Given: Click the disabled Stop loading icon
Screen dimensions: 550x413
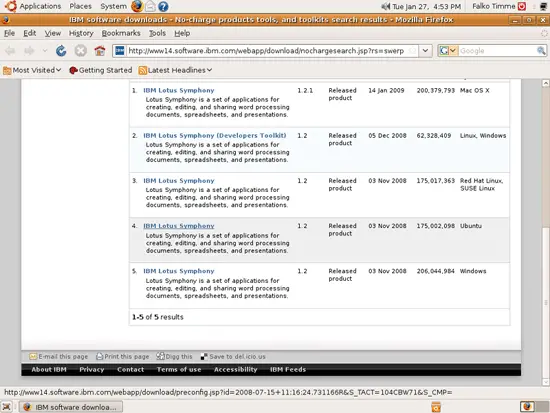Looking at the screenshot, I should [80, 51].
